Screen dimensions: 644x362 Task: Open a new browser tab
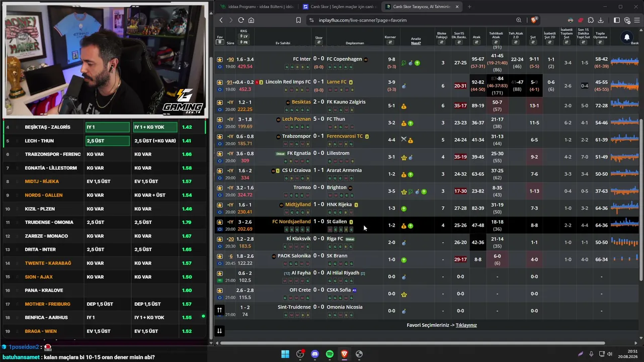point(469,7)
